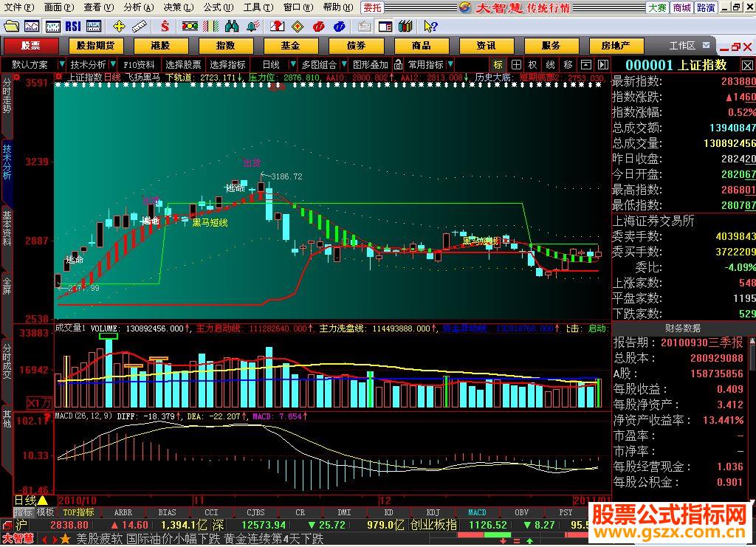Screen dimensions: 756x547
Task: Open the 日线 period dropdown arrow
Action: coord(292,64)
